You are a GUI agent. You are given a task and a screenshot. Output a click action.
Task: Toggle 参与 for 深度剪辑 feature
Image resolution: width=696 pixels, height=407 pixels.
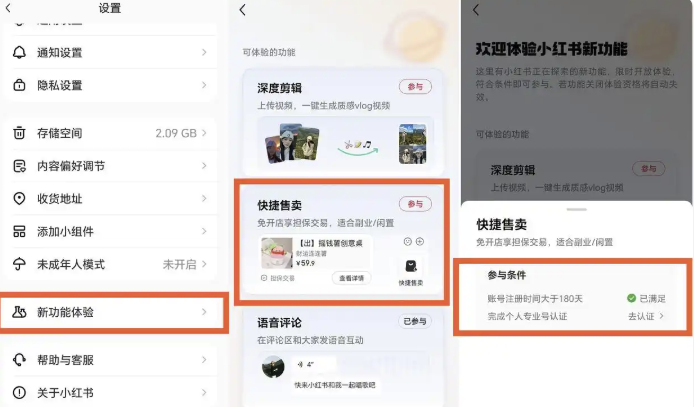[415, 87]
